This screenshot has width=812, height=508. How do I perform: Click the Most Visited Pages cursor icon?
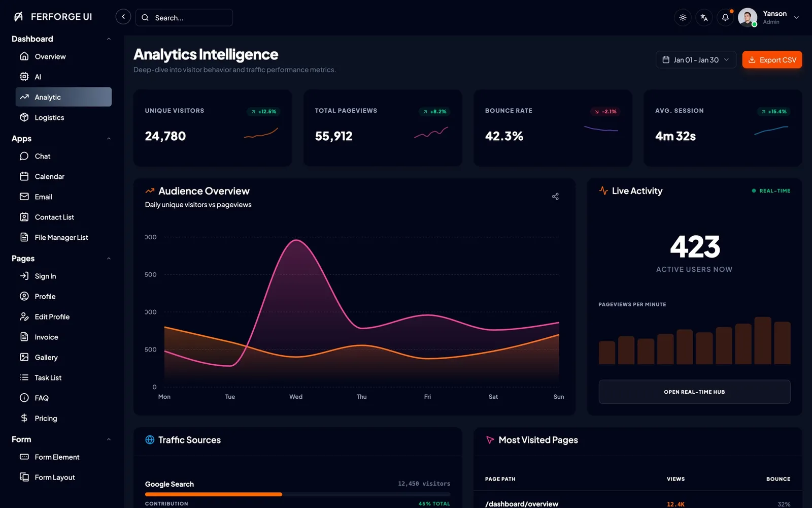[490, 440]
